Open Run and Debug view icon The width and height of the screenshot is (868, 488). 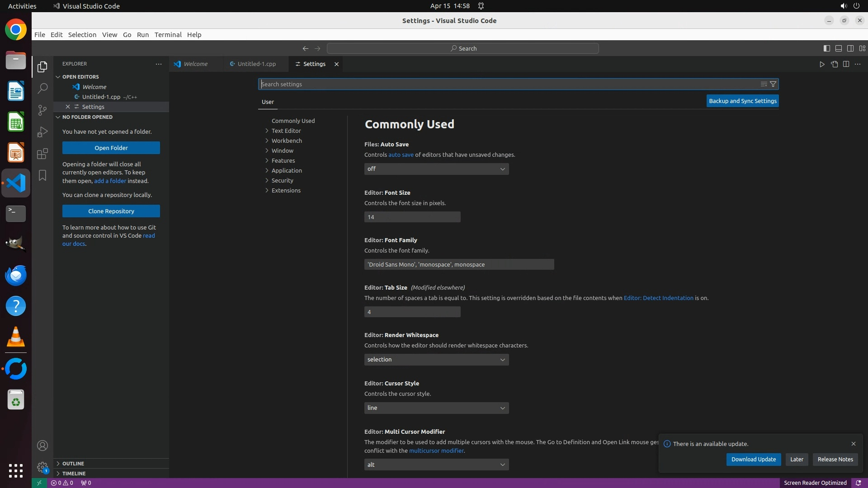coord(42,132)
